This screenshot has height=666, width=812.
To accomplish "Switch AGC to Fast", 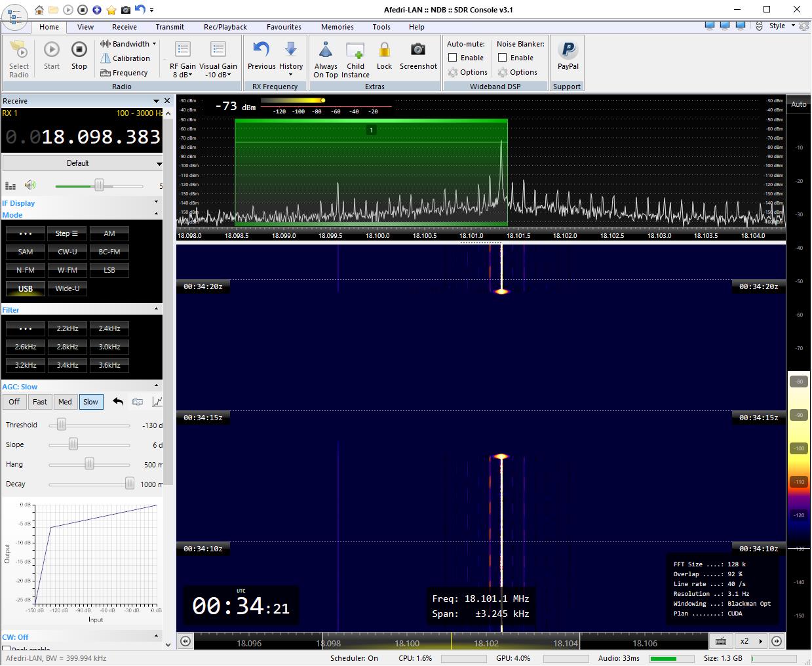I will point(40,402).
